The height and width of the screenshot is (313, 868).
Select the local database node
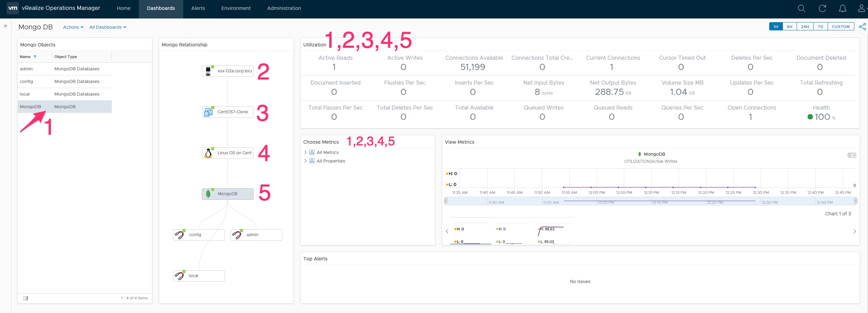pyautogui.click(x=199, y=276)
